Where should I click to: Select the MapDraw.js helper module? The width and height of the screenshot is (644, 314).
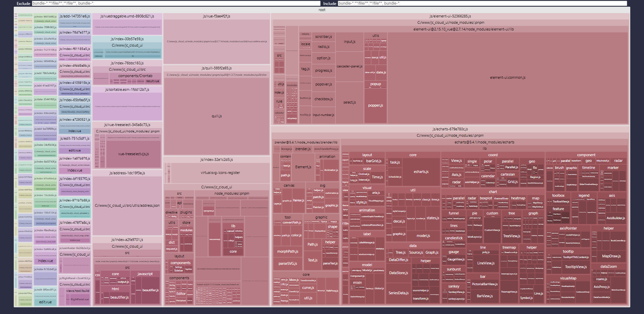[611, 256]
